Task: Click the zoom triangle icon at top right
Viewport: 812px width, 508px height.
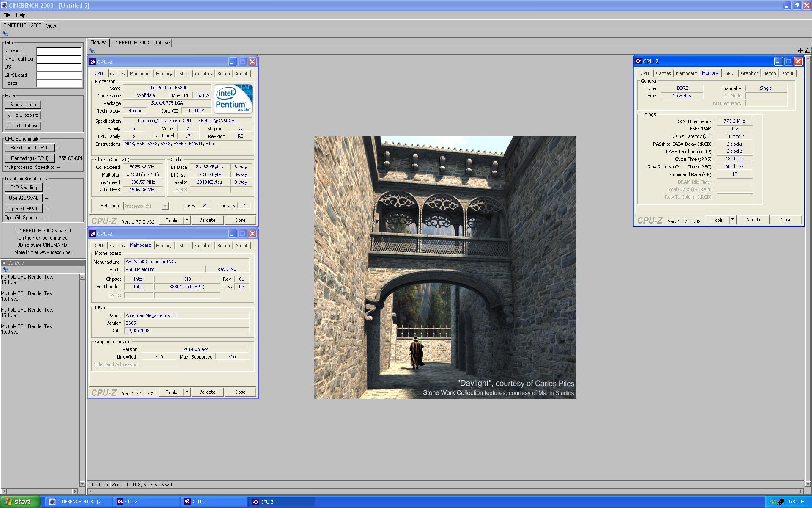Action: (807, 51)
